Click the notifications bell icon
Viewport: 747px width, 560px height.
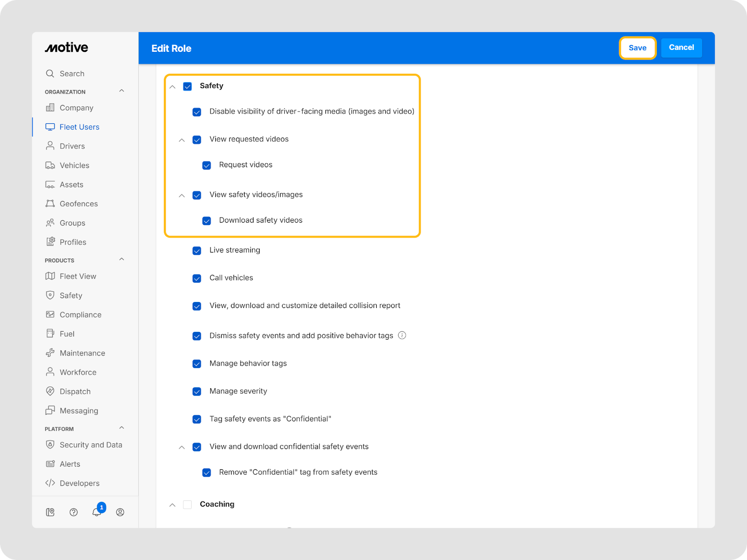97,512
